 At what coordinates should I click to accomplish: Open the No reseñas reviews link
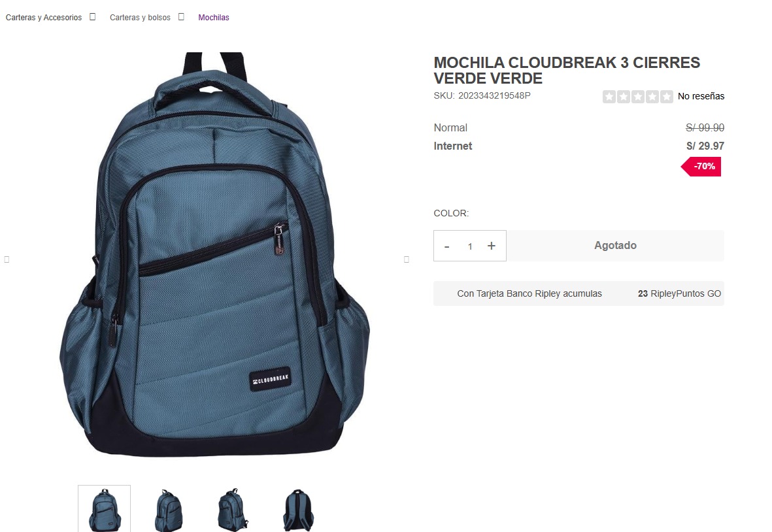pos(701,97)
